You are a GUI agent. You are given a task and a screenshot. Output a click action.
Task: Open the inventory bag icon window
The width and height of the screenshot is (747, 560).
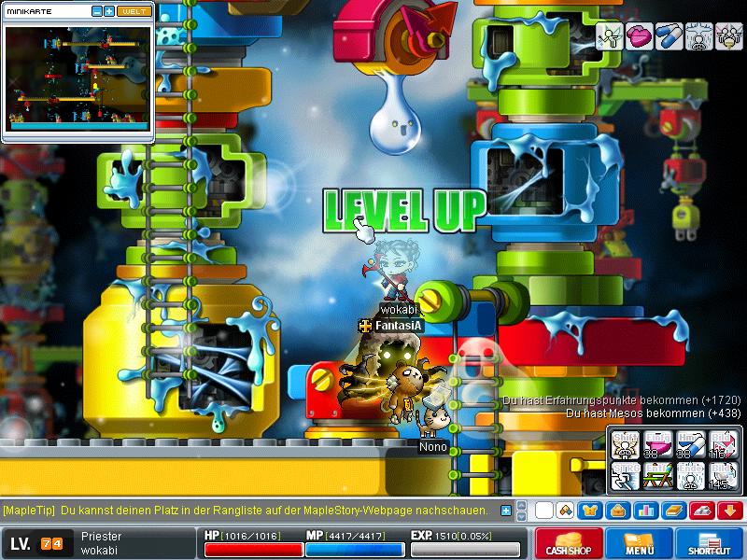617,511
